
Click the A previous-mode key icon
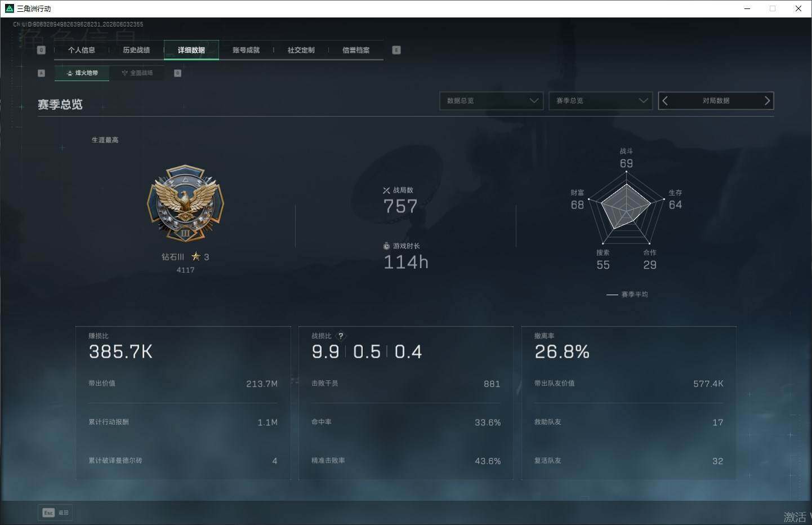coord(41,73)
